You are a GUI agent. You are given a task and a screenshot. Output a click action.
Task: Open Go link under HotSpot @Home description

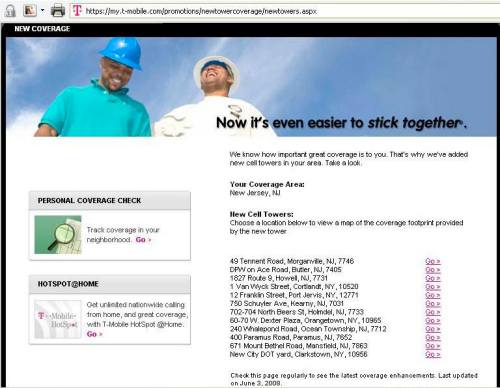pyautogui.click(x=95, y=334)
